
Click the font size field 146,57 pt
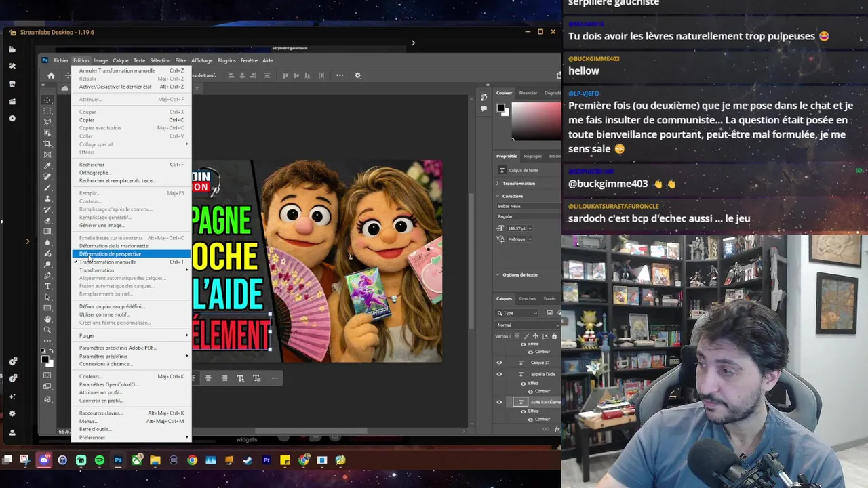click(517, 228)
